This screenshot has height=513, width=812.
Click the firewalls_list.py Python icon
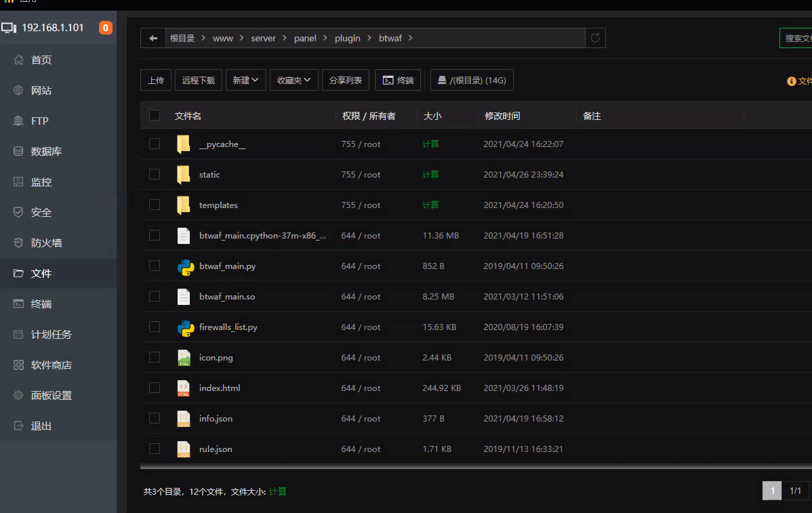tap(186, 328)
